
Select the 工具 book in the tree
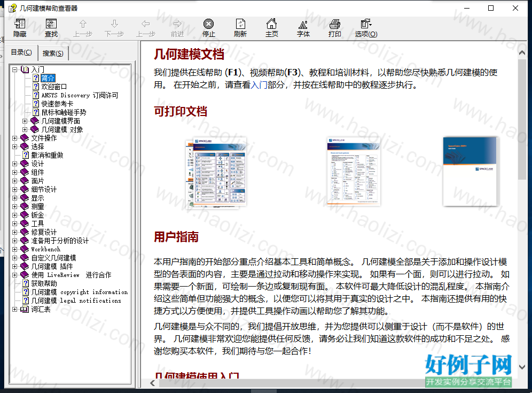[x=37, y=224]
